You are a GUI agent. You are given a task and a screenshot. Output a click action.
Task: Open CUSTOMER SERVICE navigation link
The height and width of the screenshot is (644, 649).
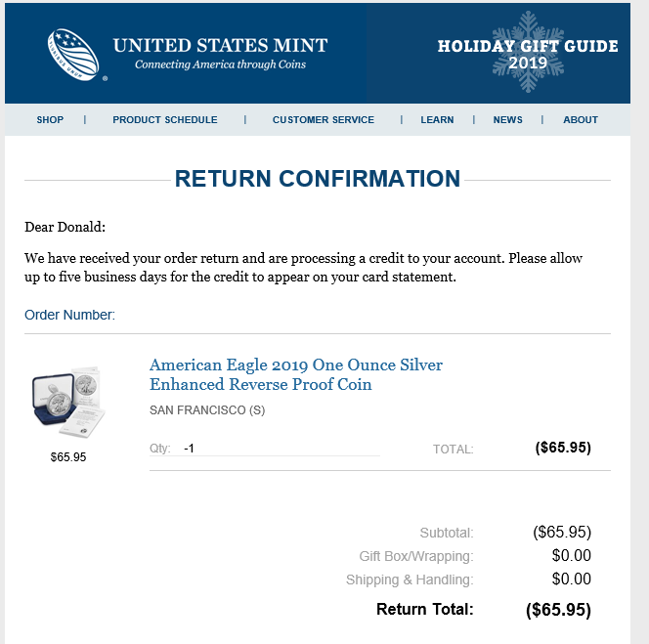[324, 119]
